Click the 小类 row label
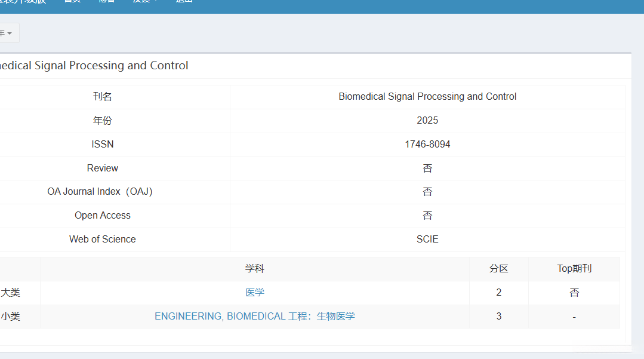Image resolution: width=644 pixels, height=359 pixels. (x=10, y=317)
